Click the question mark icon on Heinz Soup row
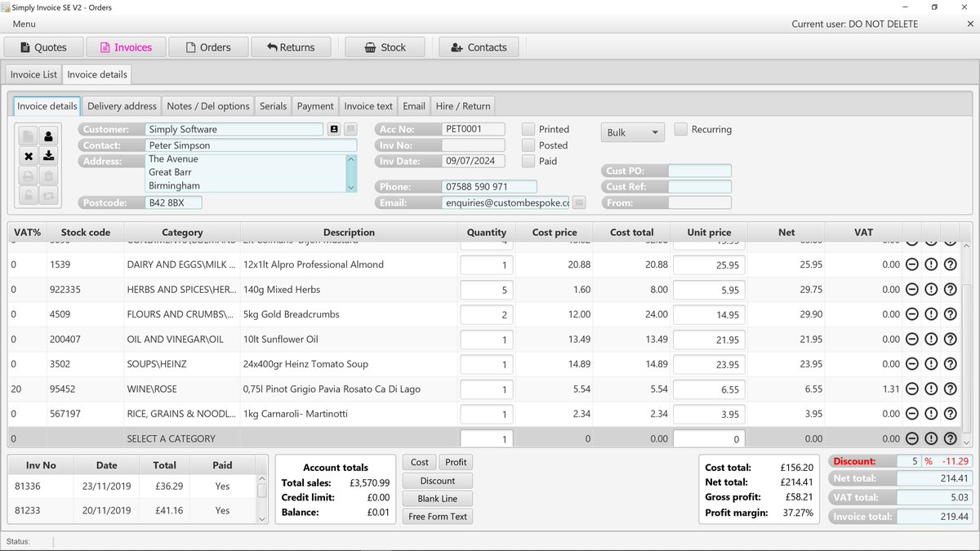The width and height of the screenshot is (980, 551). point(951,364)
